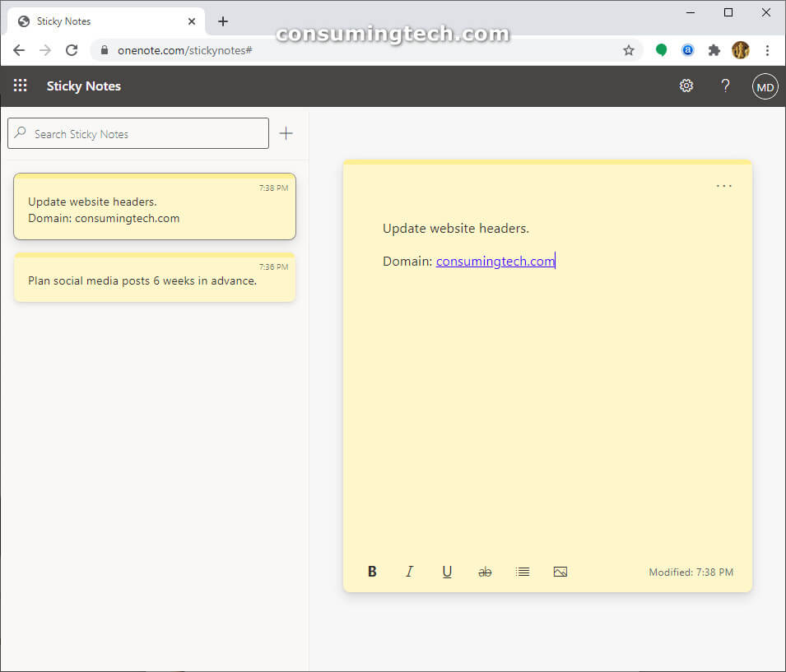Open a new browser tab

pyautogui.click(x=222, y=21)
